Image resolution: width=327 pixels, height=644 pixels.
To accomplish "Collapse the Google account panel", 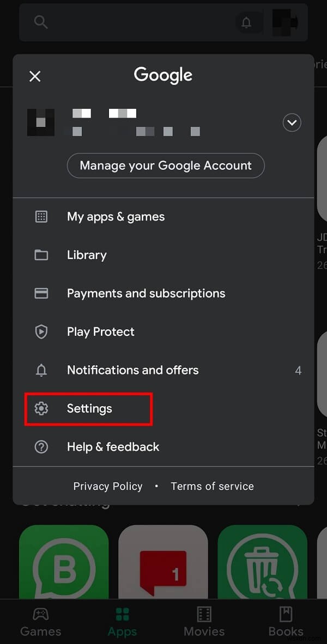I will pyautogui.click(x=34, y=76).
